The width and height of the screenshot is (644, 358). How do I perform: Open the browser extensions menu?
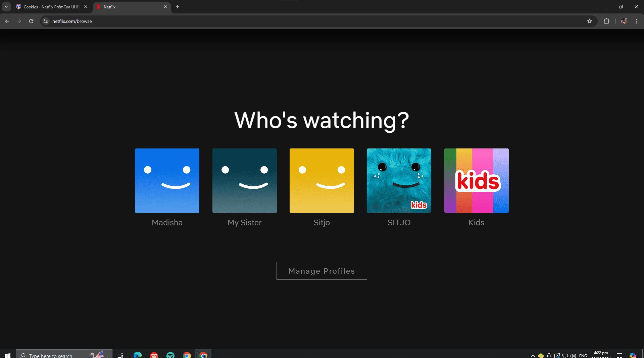tap(606, 21)
